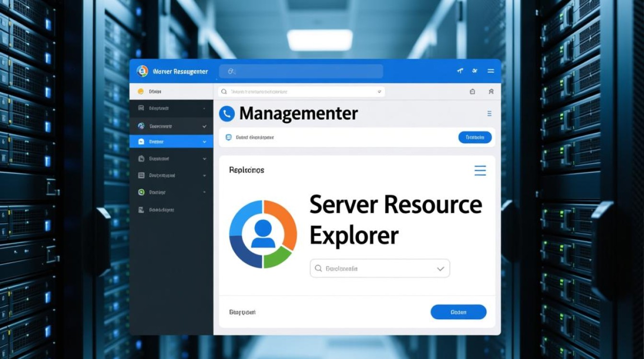Click the person icon at the toolbar's far right
This screenshot has height=359, width=644.
click(491, 91)
